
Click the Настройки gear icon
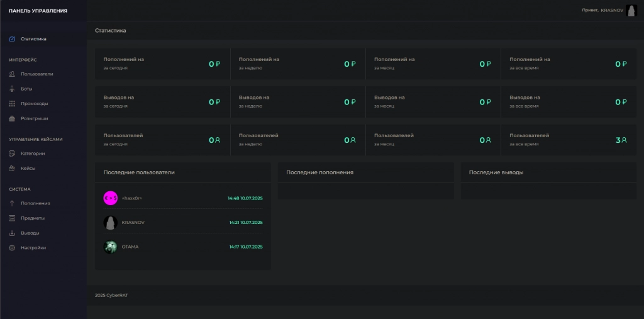12,248
